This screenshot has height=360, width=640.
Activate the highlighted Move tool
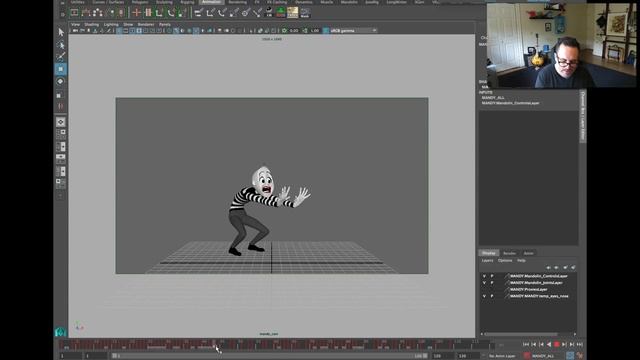pos(61,69)
